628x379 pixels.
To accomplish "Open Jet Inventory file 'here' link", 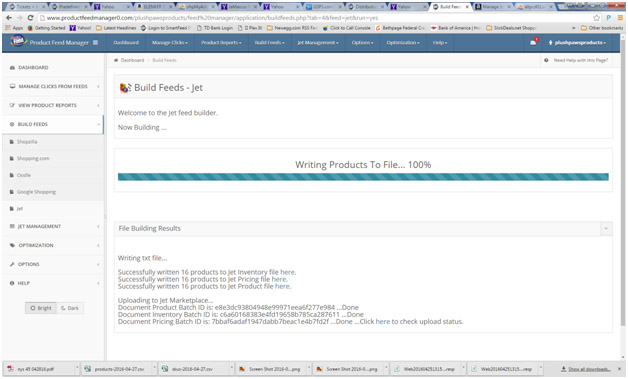I will tap(288, 272).
